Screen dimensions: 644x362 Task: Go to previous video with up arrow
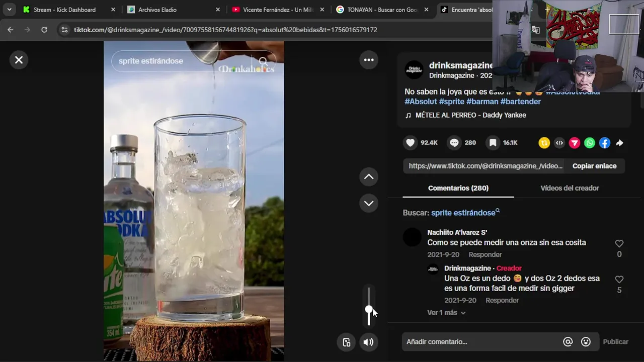(x=369, y=177)
